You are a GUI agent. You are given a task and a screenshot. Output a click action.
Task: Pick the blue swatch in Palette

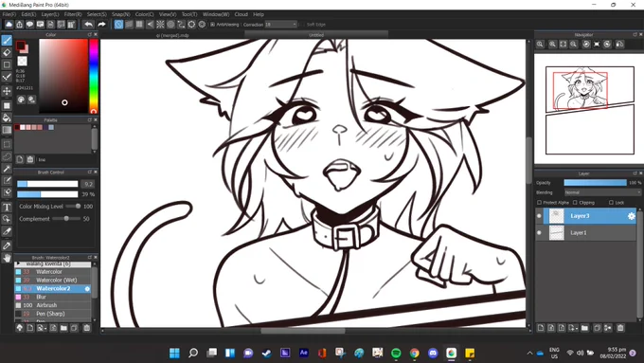[51, 127]
